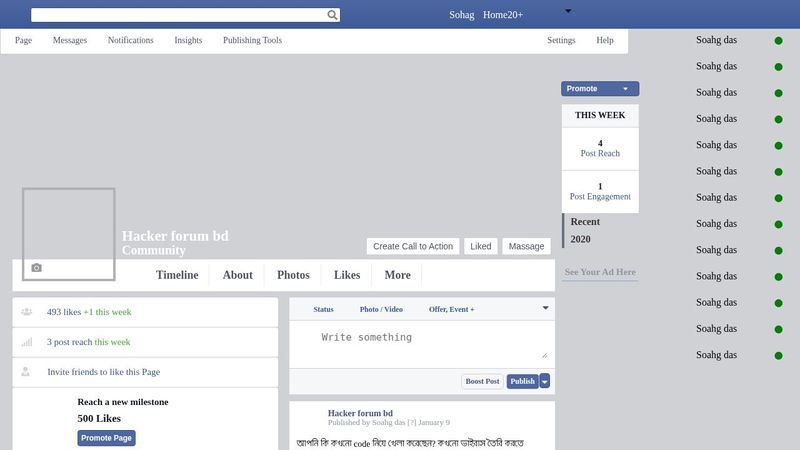Switch to the Photos tab
This screenshot has width=800, height=450.
click(x=293, y=275)
